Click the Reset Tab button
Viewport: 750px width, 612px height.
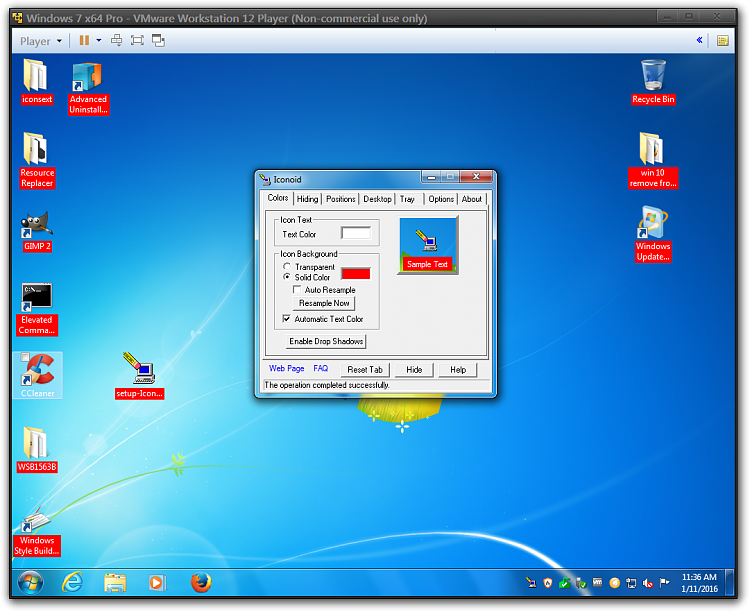tap(365, 369)
